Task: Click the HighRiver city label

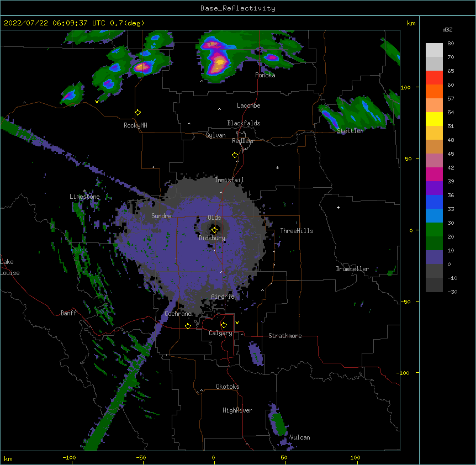Action: point(237,410)
